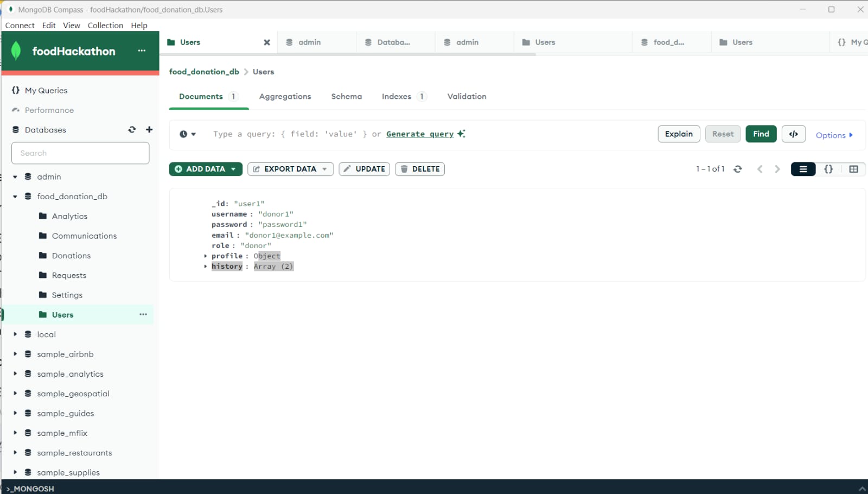Open the Options panel in query bar
Image resolution: width=868 pixels, height=494 pixels.
pyautogui.click(x=833, y=135)
